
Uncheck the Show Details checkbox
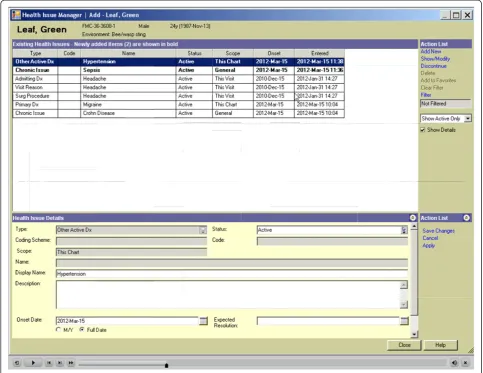point(423,130)
